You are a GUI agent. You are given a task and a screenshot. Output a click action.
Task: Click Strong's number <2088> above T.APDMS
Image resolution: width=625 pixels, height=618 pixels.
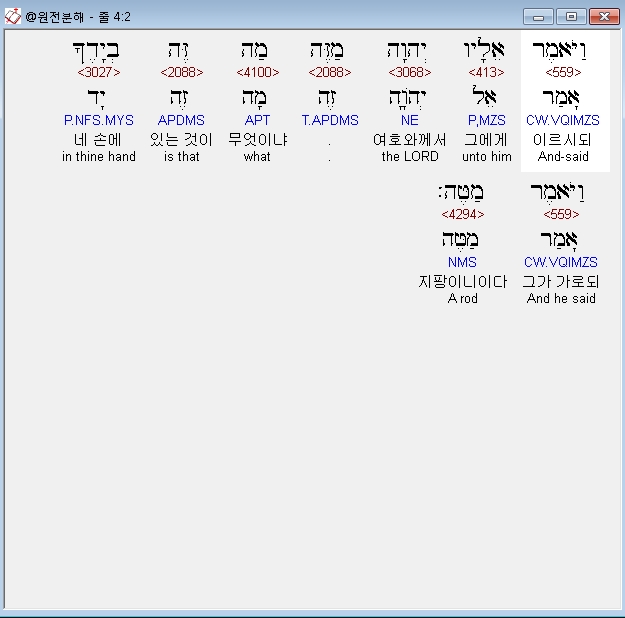pyautogui.click(x=330, y=72)
